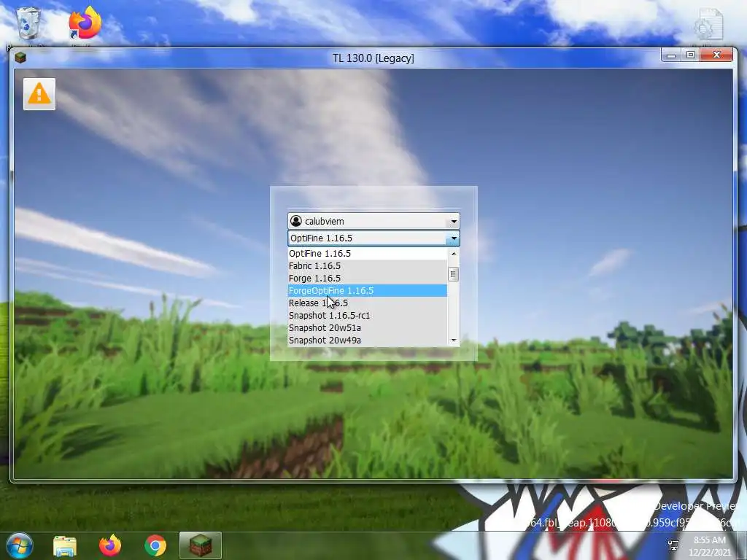
Task: Click the TL launcher title bar icon
Action: [x=20, y=58]
